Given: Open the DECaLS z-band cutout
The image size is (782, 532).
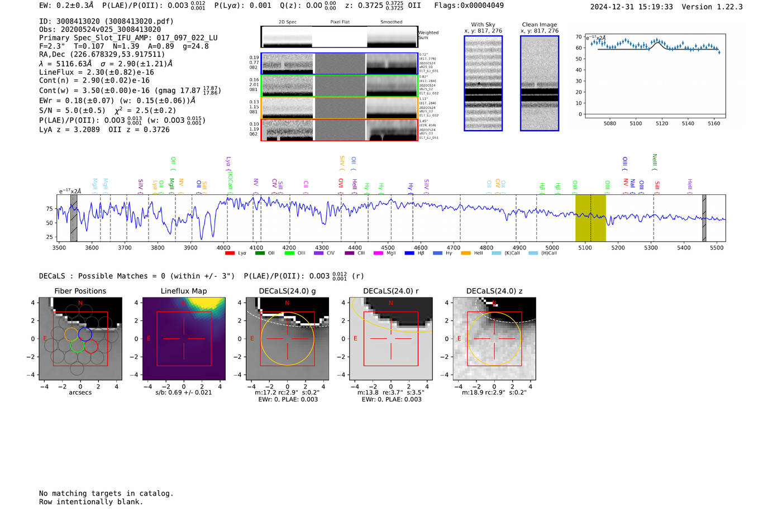Looking at the screenshot, I should pos(494,339).
